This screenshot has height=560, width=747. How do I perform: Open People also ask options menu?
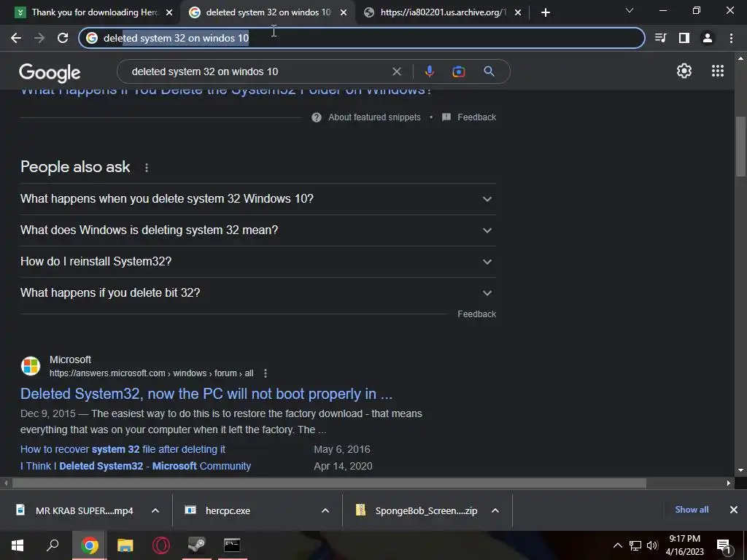pyautogui.click(x=147, y=168)
